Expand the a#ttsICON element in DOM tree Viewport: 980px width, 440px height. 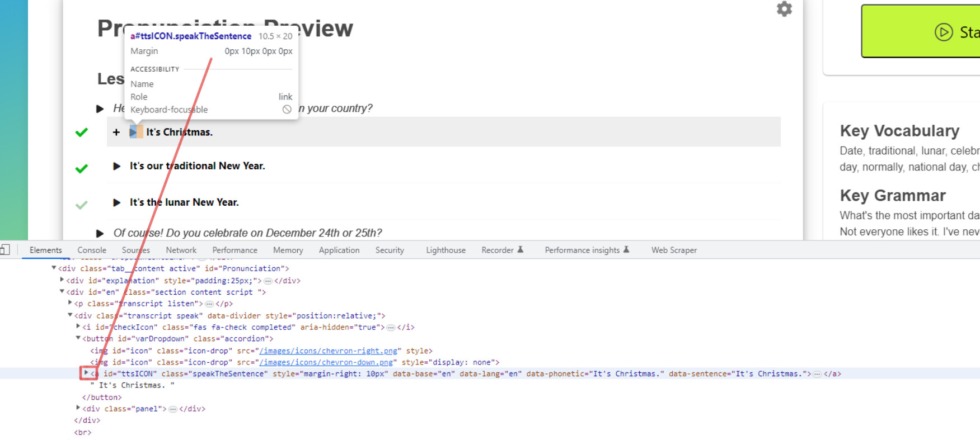coord(86,373)
